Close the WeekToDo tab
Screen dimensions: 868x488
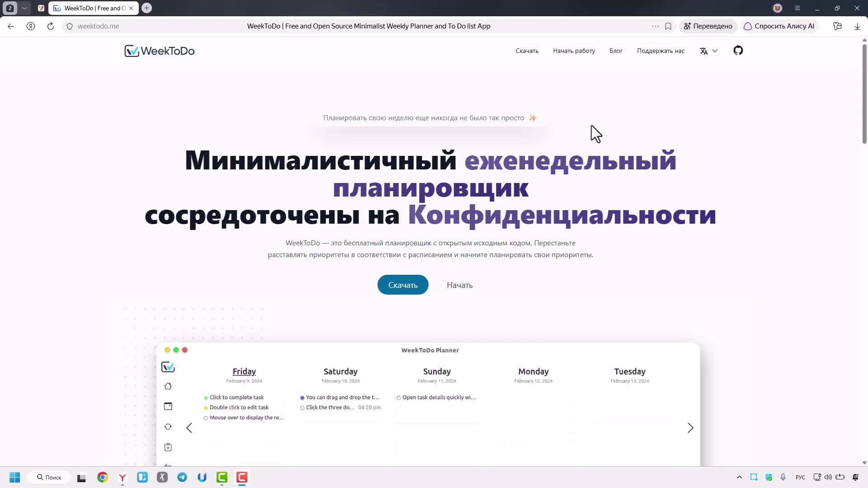pos(131,8)
